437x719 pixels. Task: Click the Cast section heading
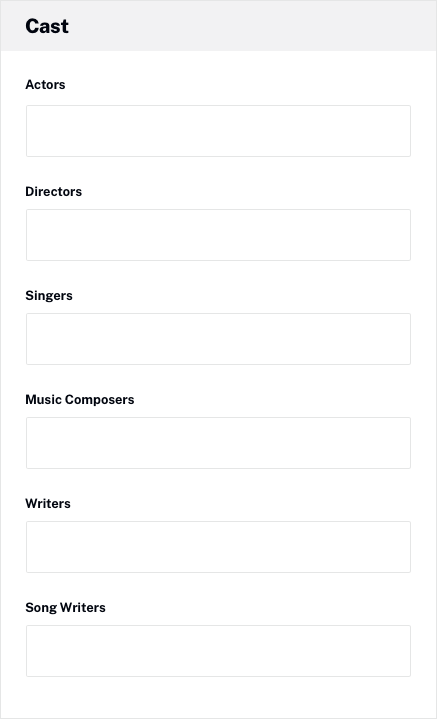tap(47, 26)
